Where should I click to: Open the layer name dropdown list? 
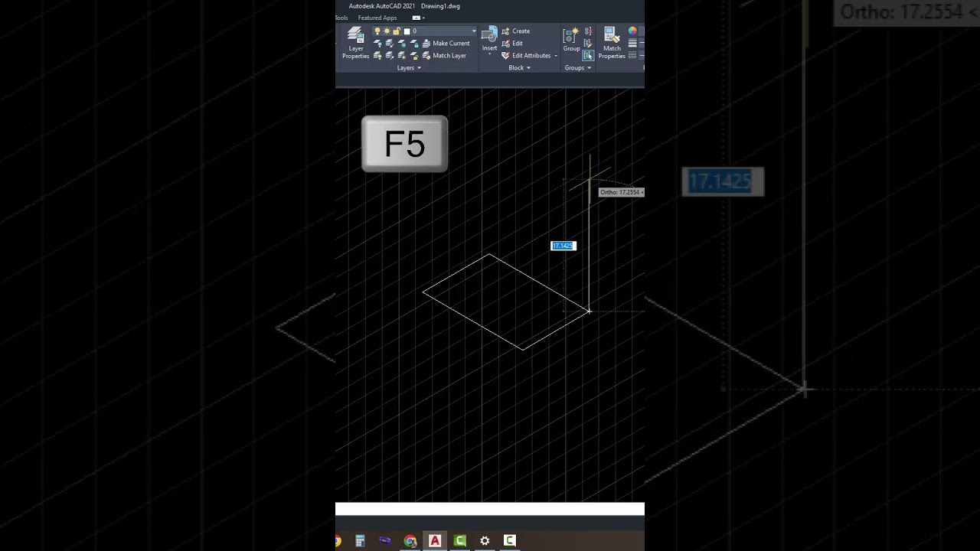pos(474,31)
